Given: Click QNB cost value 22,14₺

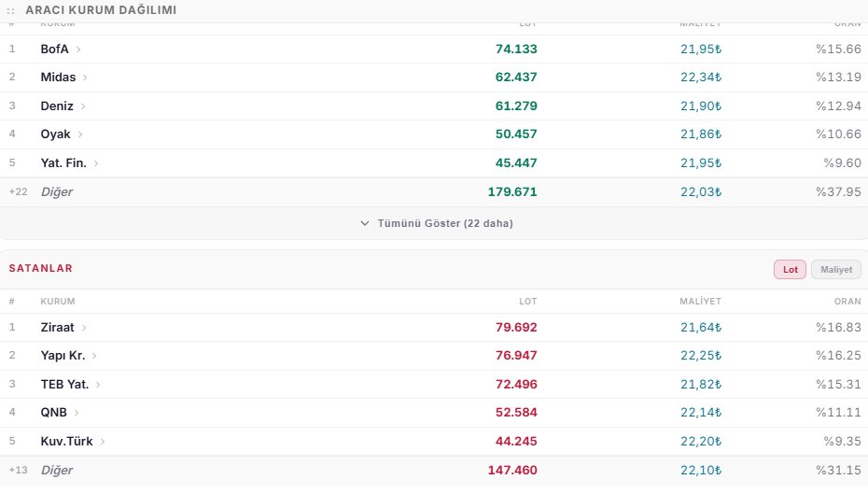Looking at the screenshot, I should coord(701,413).
